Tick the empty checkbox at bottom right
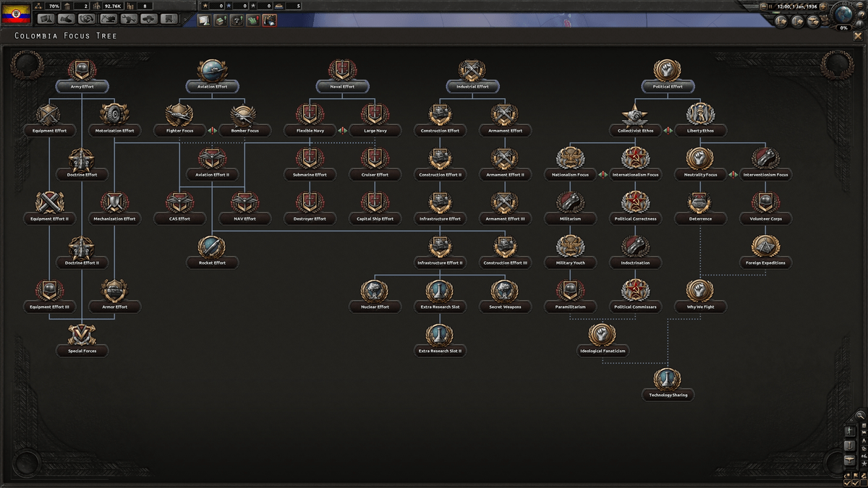Viewport: 868px width, 488px height. [863, 482]
